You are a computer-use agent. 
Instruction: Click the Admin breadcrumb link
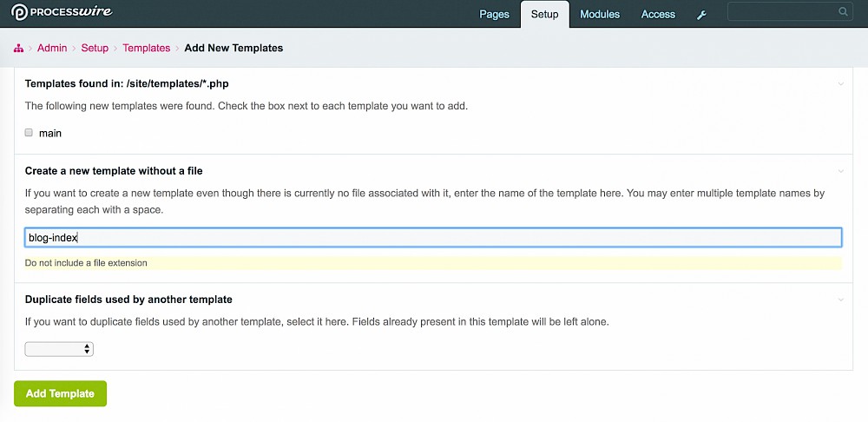pos(52,49)
